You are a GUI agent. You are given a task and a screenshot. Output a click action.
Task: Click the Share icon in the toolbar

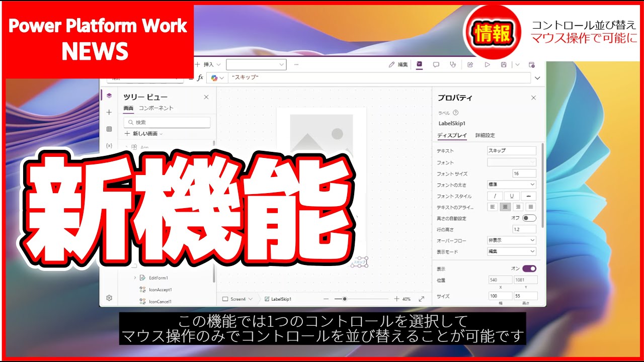point(470,64)
